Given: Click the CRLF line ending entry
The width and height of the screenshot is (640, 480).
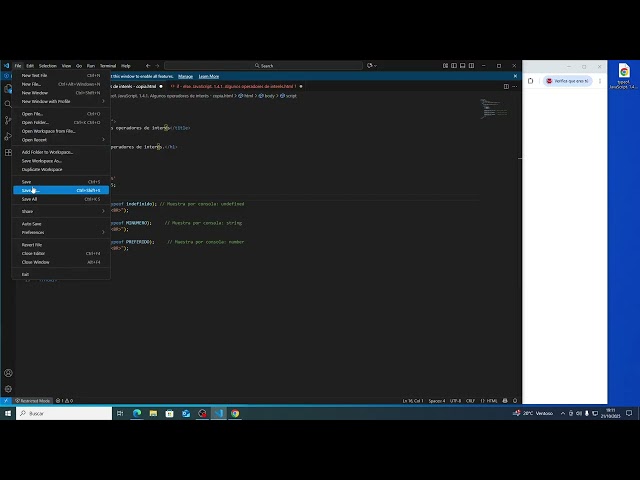Looking at the screenshot, I should [470, 401].
